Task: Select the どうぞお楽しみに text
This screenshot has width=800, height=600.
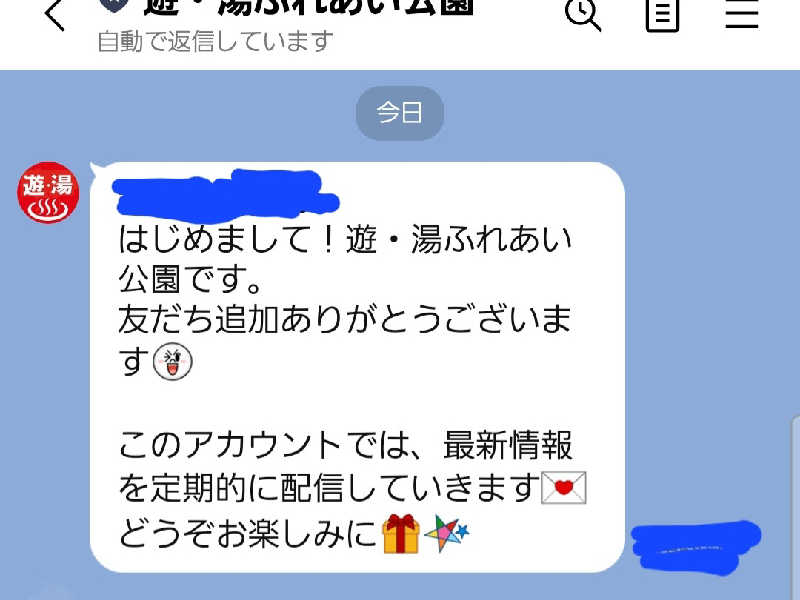Action: [248, 534]
